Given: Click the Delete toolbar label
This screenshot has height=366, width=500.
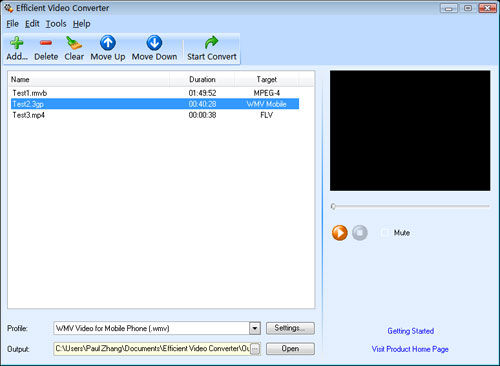Looking at the screenshot, I should pos(46,57).
